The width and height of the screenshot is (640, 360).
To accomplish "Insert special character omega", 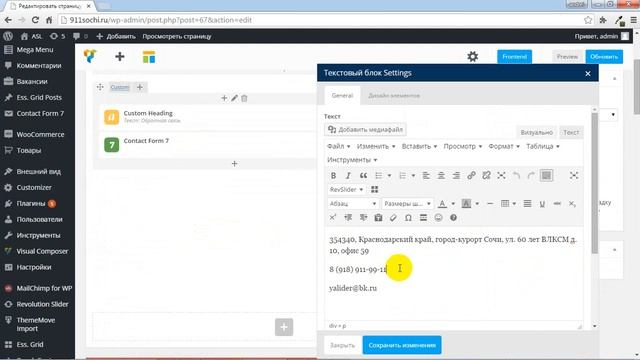I will pyautogui.click(x=408, y=218).
